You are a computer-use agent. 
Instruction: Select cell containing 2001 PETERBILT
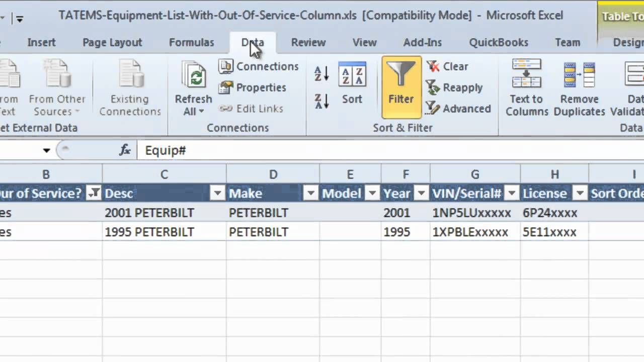165,213
